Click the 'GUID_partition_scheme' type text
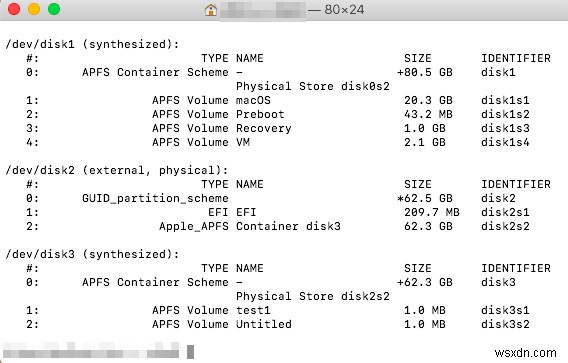The height and width of the screenshot is (363, 568). click(155, 199)
